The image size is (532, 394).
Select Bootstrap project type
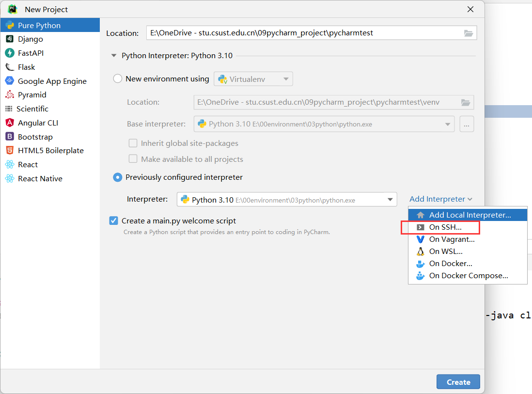click(x=50, y=137)
